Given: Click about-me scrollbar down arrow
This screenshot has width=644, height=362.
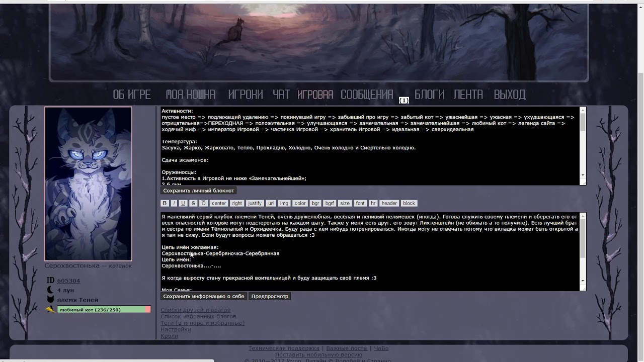Looking at the screenshot, I should 583,281.
